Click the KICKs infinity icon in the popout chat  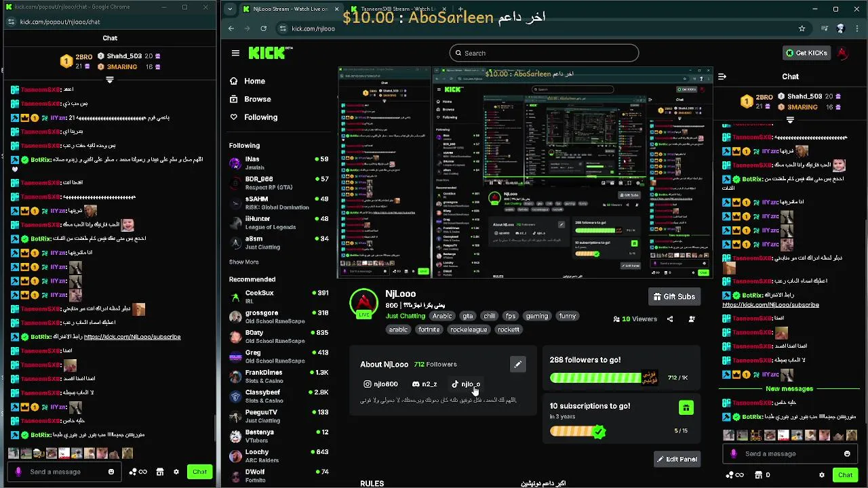point(138,472)
